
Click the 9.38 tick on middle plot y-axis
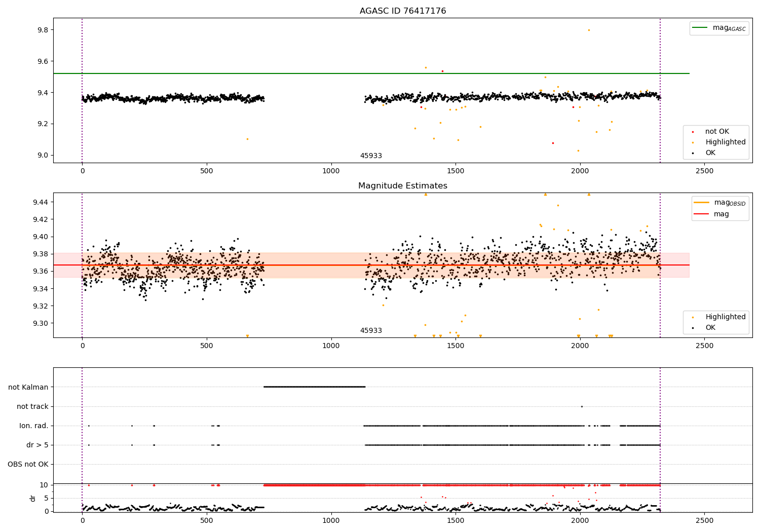tap(41, 254)
